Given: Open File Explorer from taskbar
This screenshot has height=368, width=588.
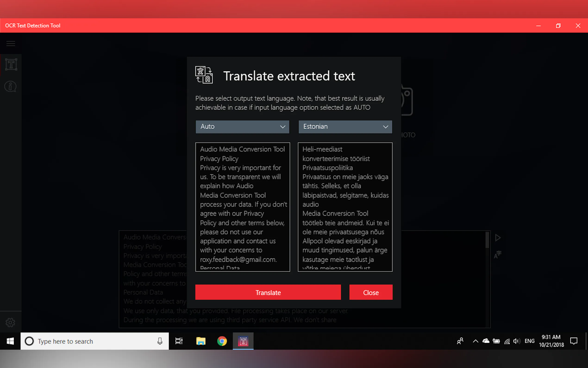Looking at the screenshot, I should click(x=201, y=341).
